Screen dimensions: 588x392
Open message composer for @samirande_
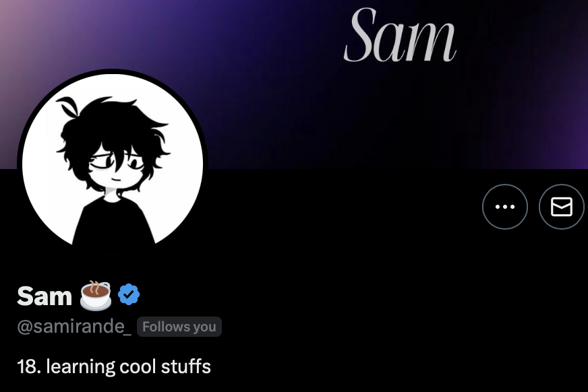pyautogui.click(x=562, y=207)
